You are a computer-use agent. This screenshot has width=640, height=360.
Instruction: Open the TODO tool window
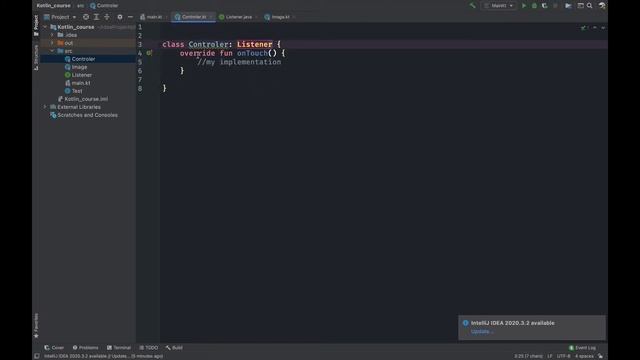click(x=149, y=348)
